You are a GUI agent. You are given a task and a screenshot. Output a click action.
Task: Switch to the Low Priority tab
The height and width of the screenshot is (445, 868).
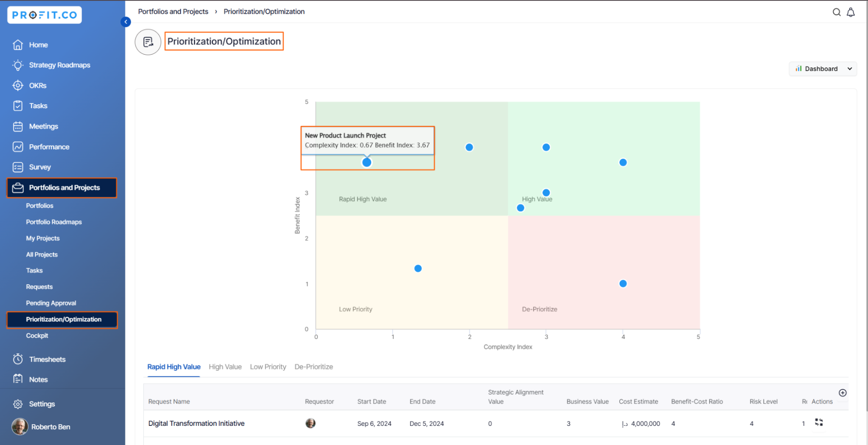click(x=268, y=367)
